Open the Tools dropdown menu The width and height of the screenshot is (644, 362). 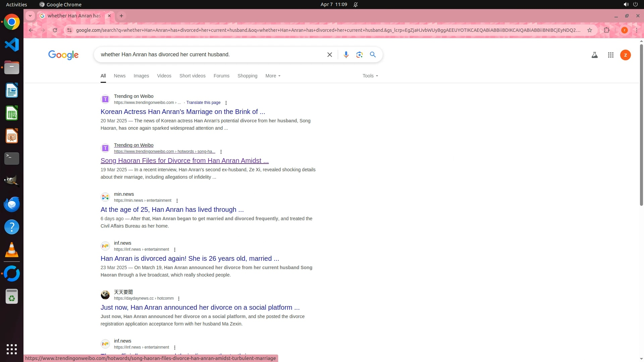[x=370, y=76]
